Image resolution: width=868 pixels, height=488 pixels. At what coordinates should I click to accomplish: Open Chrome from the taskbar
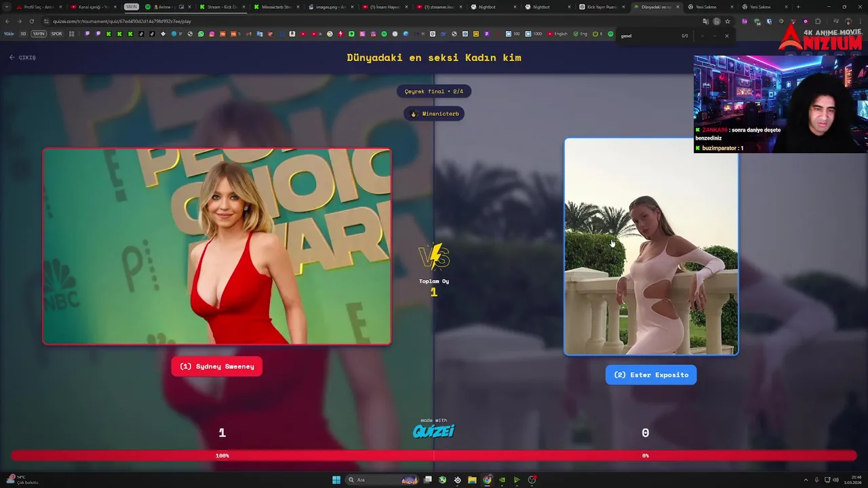(487, 480)
